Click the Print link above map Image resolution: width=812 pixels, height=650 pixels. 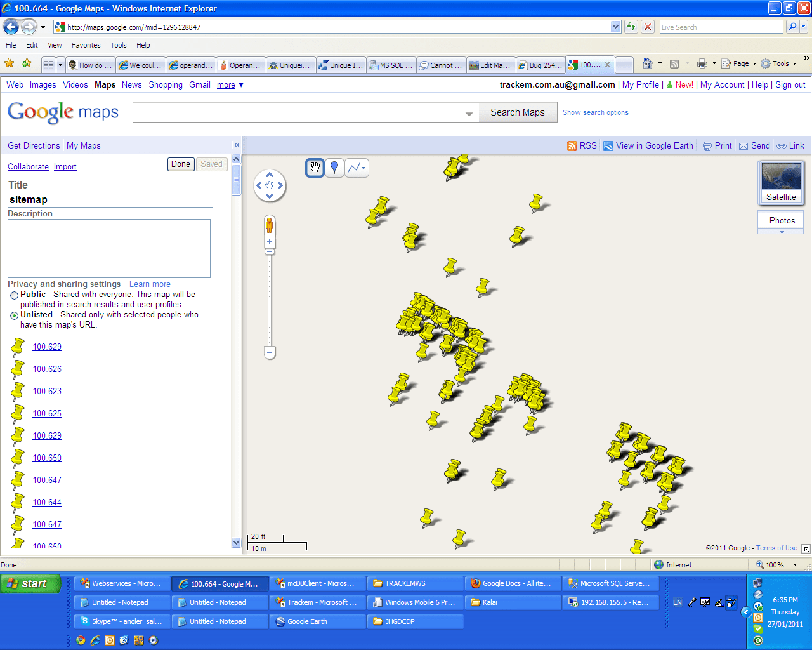[x=717, y=145]
